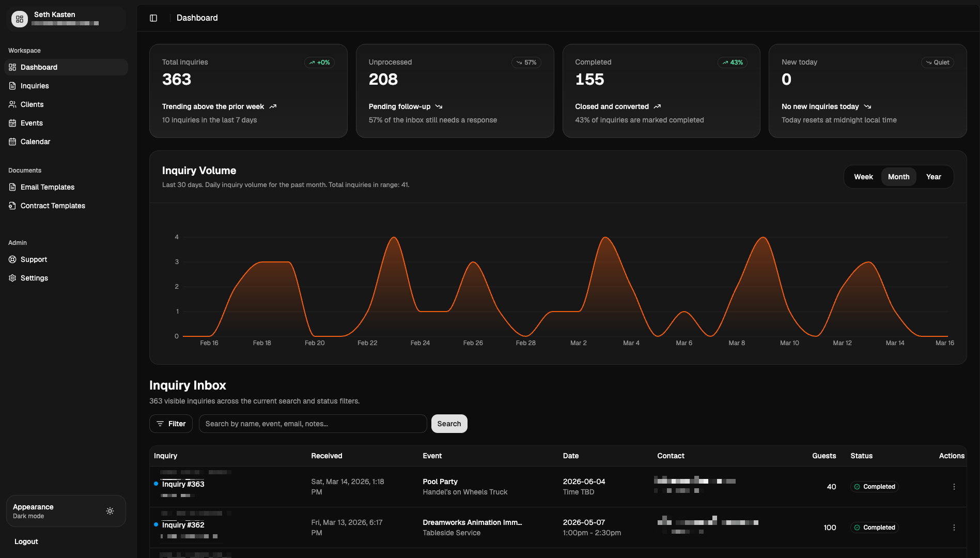Click the Inquiries sidebar icon

[12, 86]
